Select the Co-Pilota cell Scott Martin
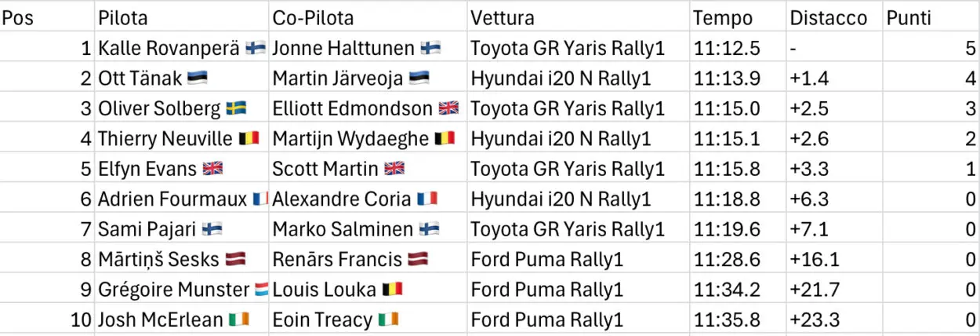The height and width of the screenshot is (336, 980). (x=368, y=169)
